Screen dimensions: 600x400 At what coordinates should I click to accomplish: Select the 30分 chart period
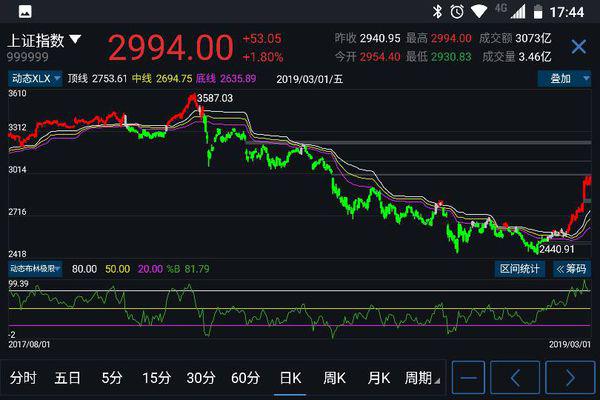click(201, 378)
